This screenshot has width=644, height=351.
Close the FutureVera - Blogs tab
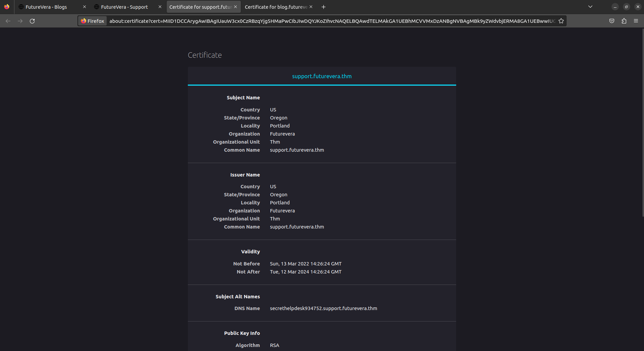(85, 7)
